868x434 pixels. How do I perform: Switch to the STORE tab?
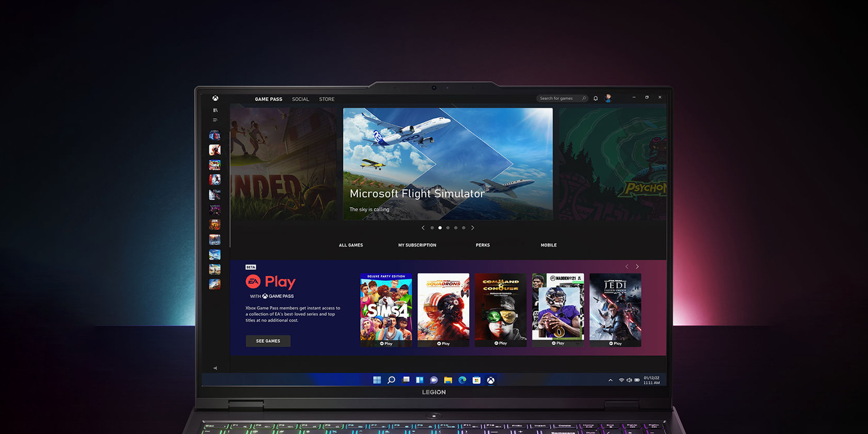[x=327, y=99]
